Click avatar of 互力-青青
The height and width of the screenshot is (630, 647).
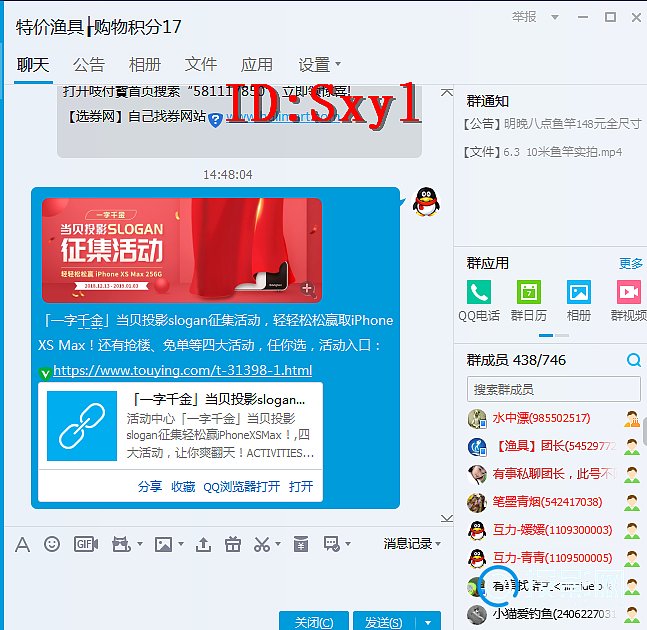click(477, 558)
